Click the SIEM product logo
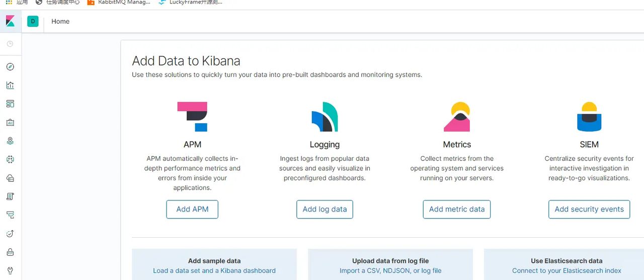This screenshot has height=280, width=644. coord(589,117)
